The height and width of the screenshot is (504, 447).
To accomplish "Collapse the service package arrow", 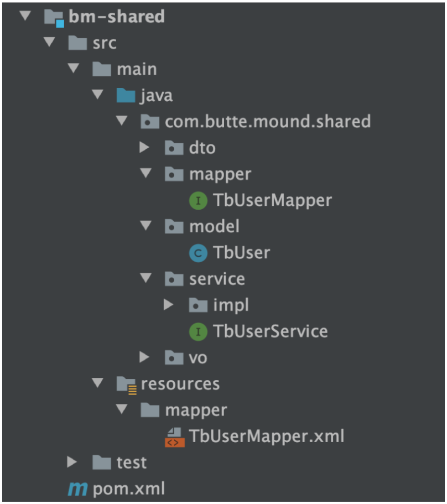I will (x=145, y=279).
